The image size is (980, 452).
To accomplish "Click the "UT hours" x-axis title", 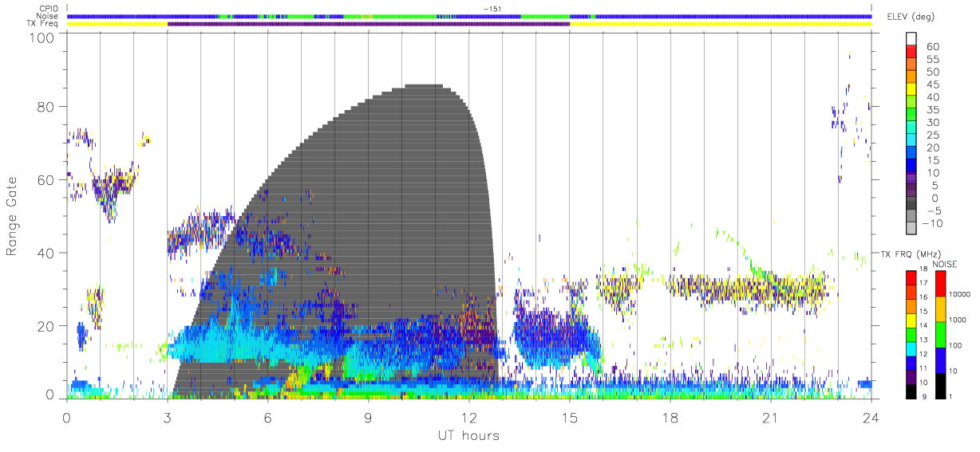I will click(468, 436).
